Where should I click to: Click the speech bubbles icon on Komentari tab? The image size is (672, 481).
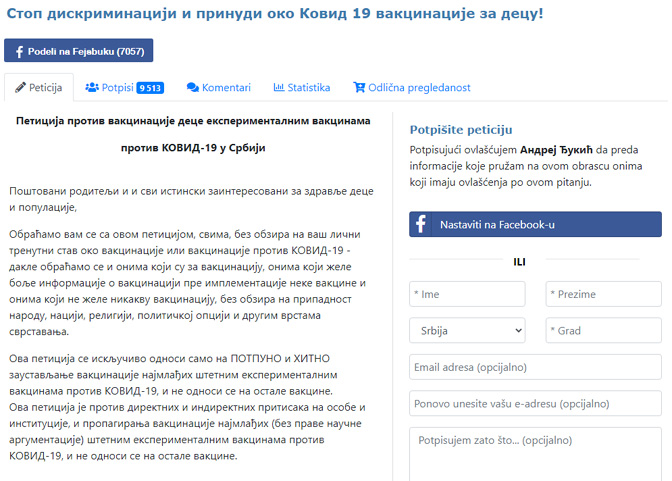pyautogui.click(x=193, y=88)
